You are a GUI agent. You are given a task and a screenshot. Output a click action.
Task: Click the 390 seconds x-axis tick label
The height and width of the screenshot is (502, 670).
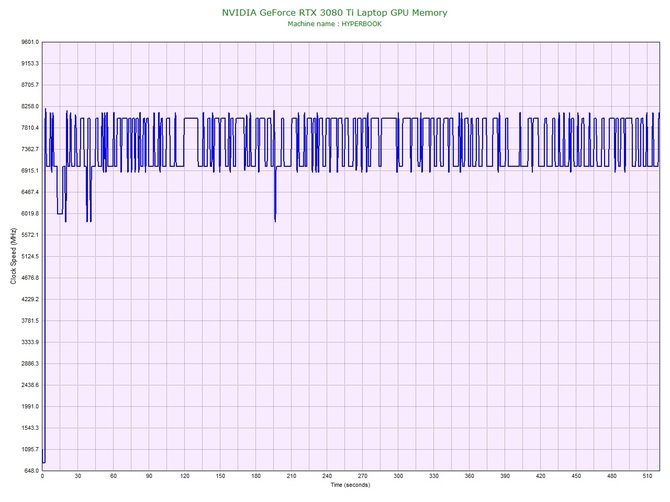[x=505, y=476]
